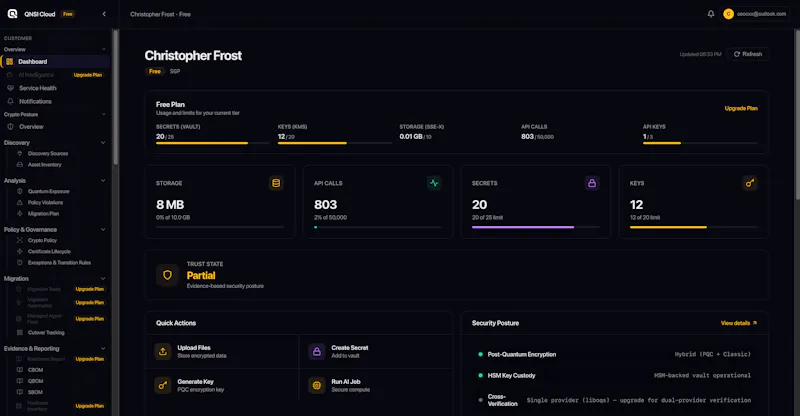Click the Discovery Sources pin icon
Screen dimensions: 800x416
(20, 153)
